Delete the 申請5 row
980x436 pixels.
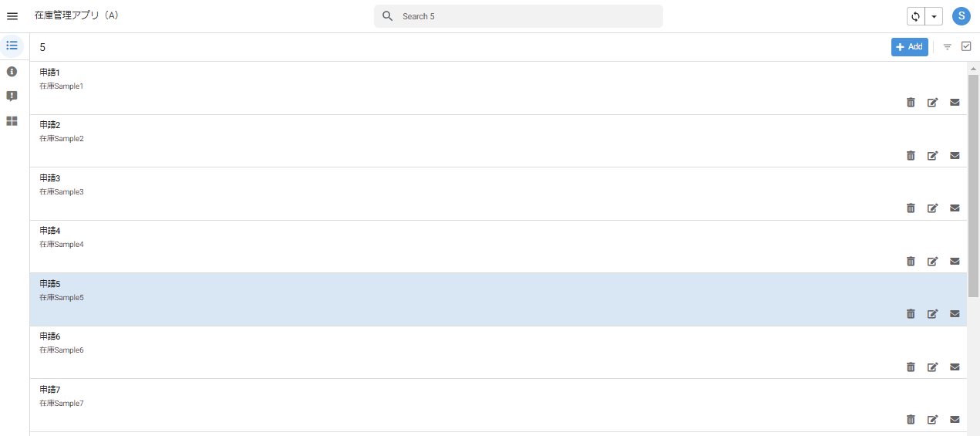pos(911,314)
